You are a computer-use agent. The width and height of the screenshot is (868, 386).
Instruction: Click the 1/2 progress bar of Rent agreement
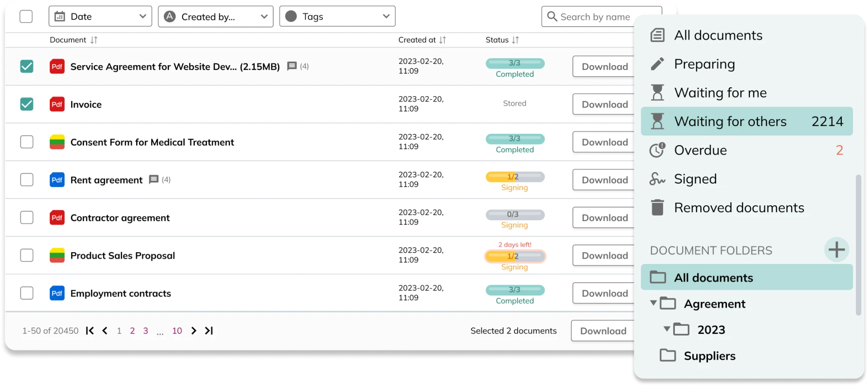[515, 177]
